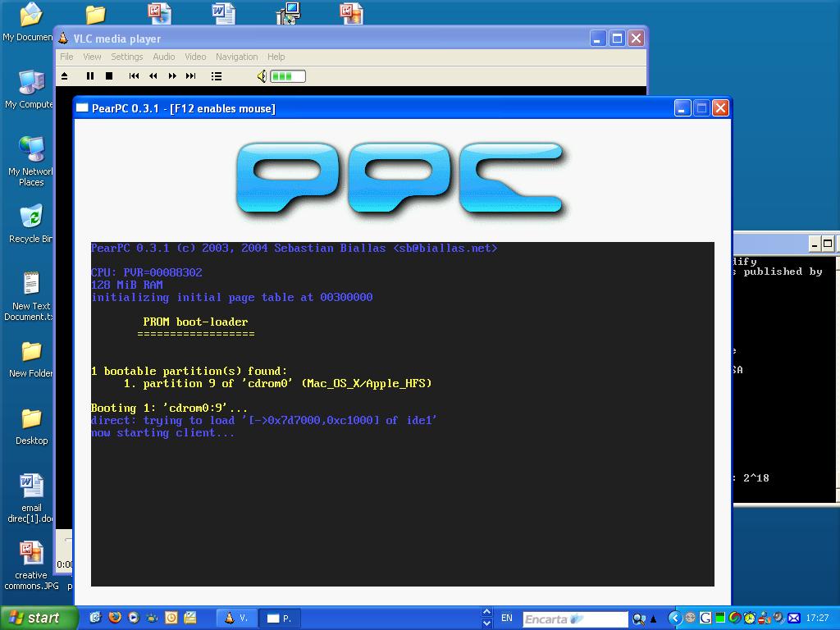Click the taskbar toolbar up arrow
Screen dimensions: 840x630
coord(487,612)
